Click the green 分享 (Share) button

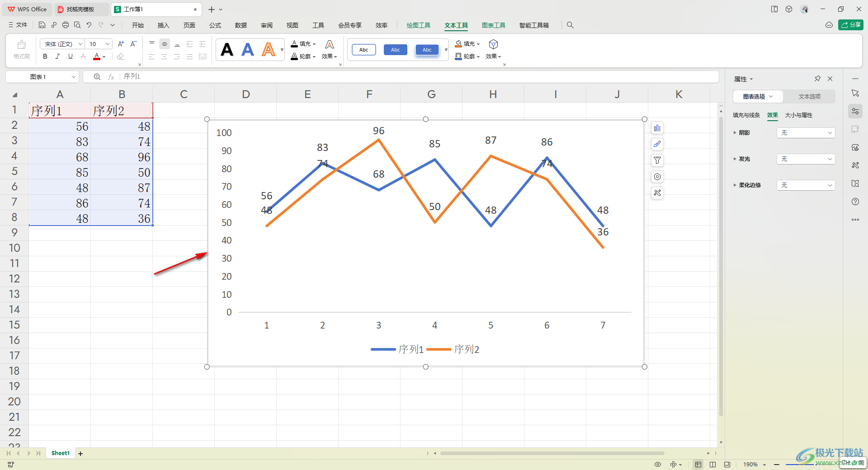(851, 25)
